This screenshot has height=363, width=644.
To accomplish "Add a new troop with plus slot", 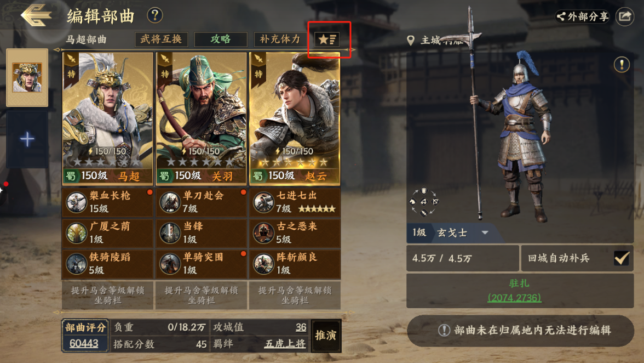I will point(27,139).
